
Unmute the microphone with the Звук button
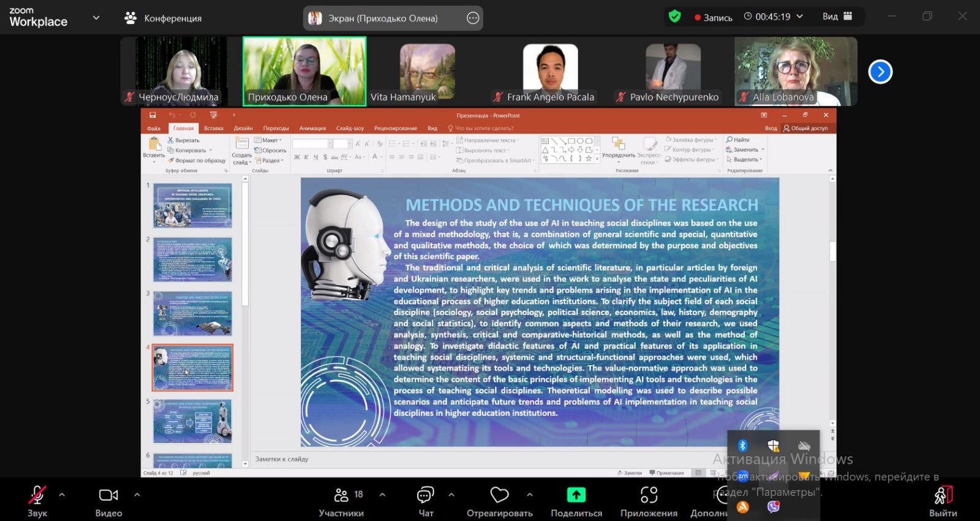pos(37,500)
